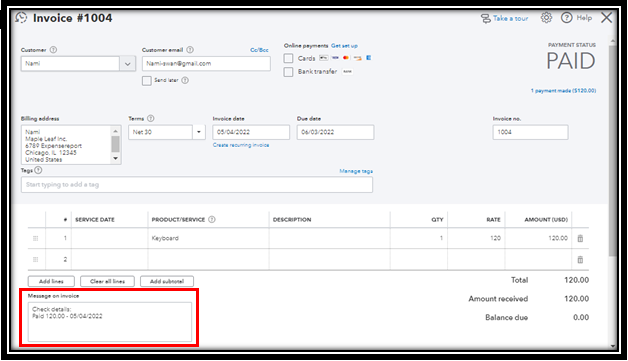628x361 pixels.
Task: Click the PAID payment status text
Action: (571, 61)
